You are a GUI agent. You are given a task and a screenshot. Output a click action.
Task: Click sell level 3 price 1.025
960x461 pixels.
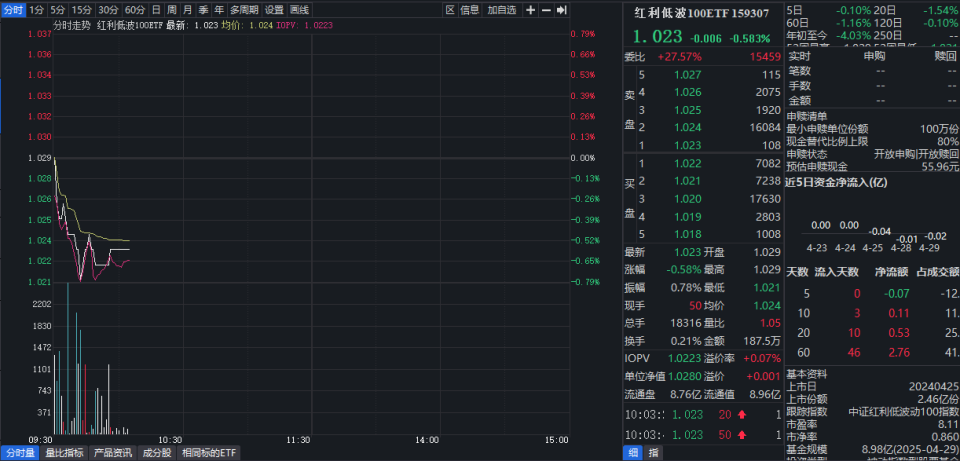[687, 110]
